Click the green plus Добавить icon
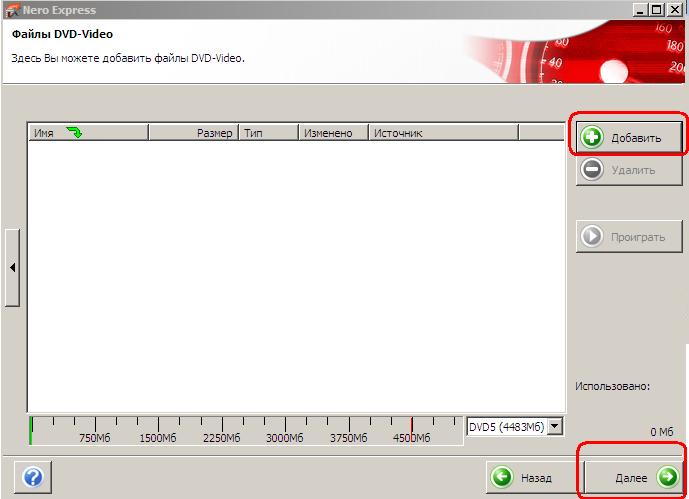The image size is (689, 499). click(592, 138)
